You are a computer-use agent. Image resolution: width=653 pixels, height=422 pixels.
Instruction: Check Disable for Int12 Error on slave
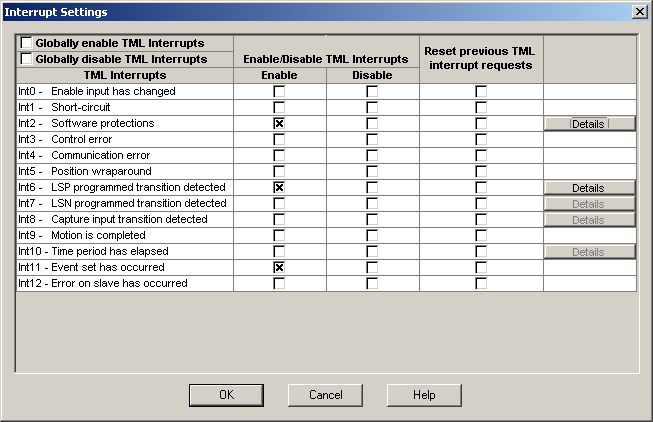tap(372, 283)
